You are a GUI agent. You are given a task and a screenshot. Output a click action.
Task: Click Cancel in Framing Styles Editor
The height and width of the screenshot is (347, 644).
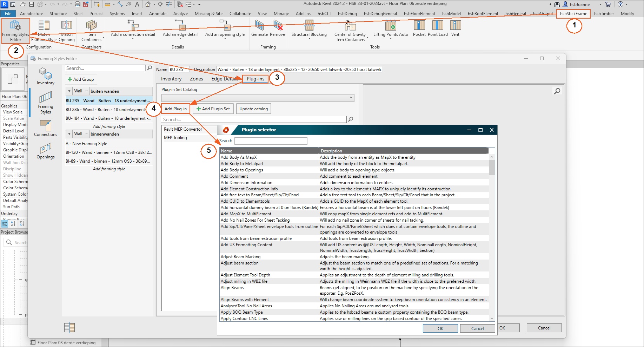(x=544, y=328)
